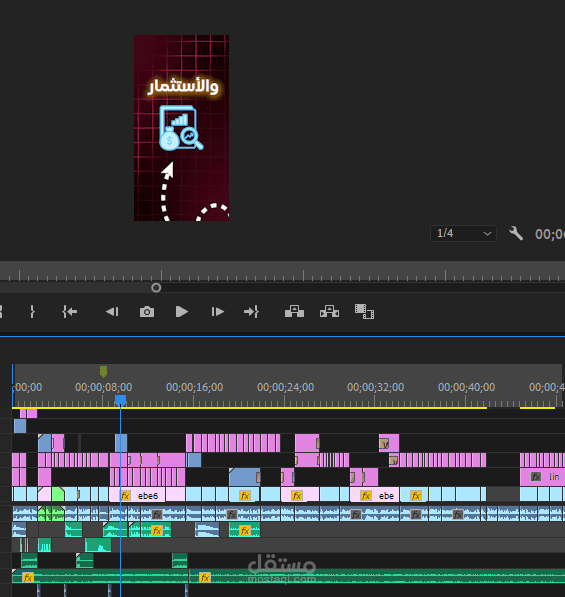The image size is (565, 597).
Task: Click the Mark Out bracket button
Action: coord(32,312)
